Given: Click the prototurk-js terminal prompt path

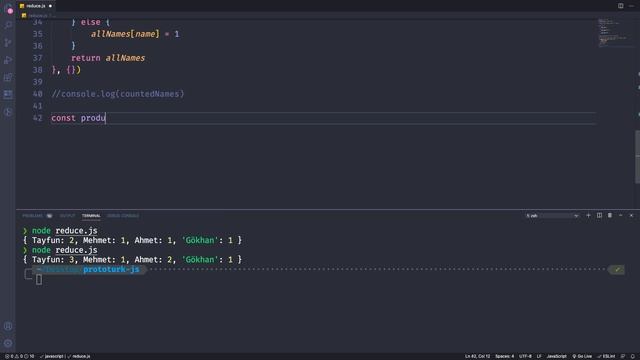Looking at the screenshot, I should tap(111, 269).
